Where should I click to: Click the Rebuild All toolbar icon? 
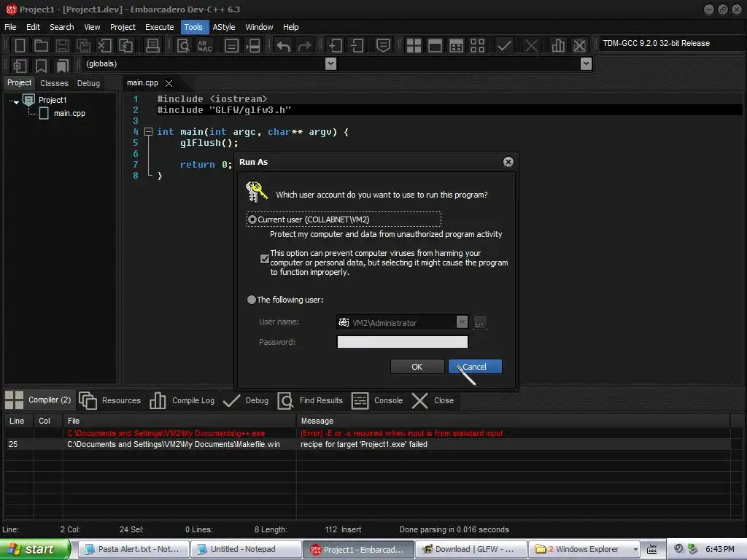[477, 46]
